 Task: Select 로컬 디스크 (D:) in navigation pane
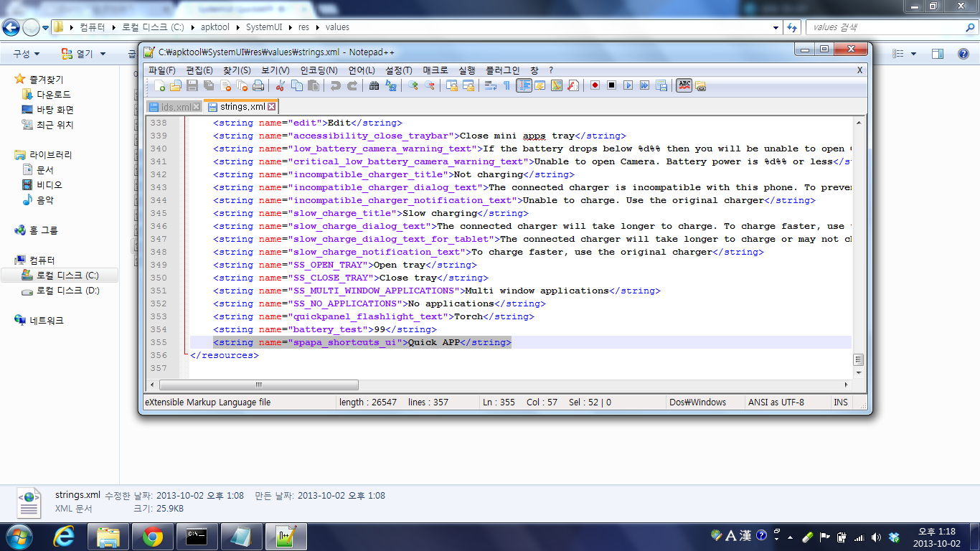coord(67,291)
